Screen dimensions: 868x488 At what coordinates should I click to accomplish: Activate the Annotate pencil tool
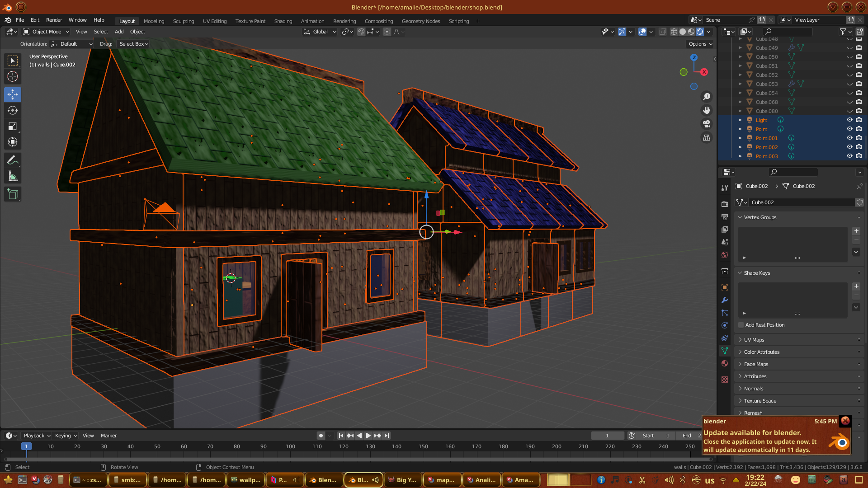coord(13,160)
